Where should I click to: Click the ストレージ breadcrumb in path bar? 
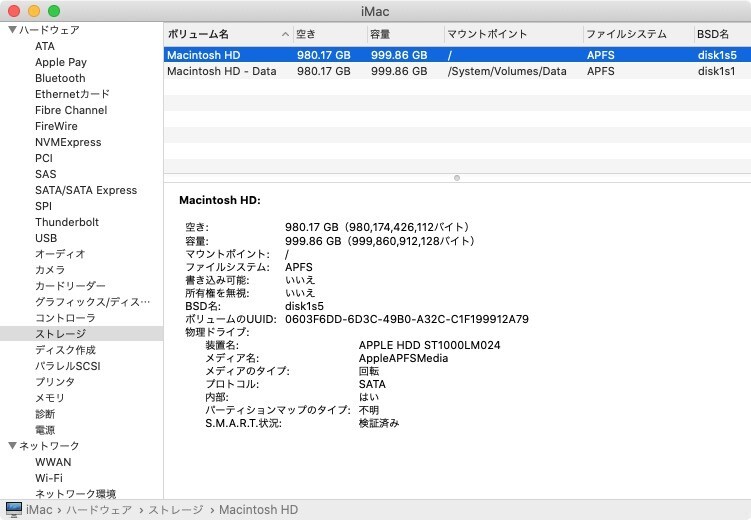[175, 510]
